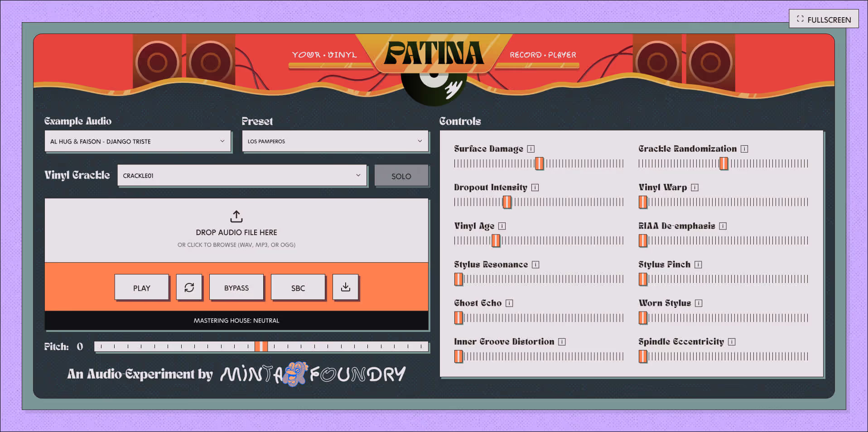
Task: Open the Ghost Echo info icon
Action: (509, 303)
